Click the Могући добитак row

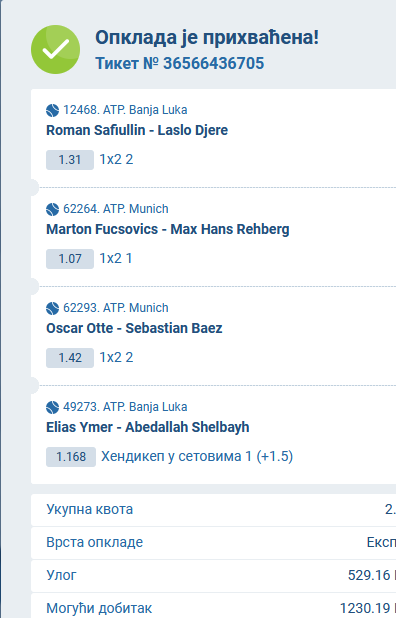[x=214, y=607]
